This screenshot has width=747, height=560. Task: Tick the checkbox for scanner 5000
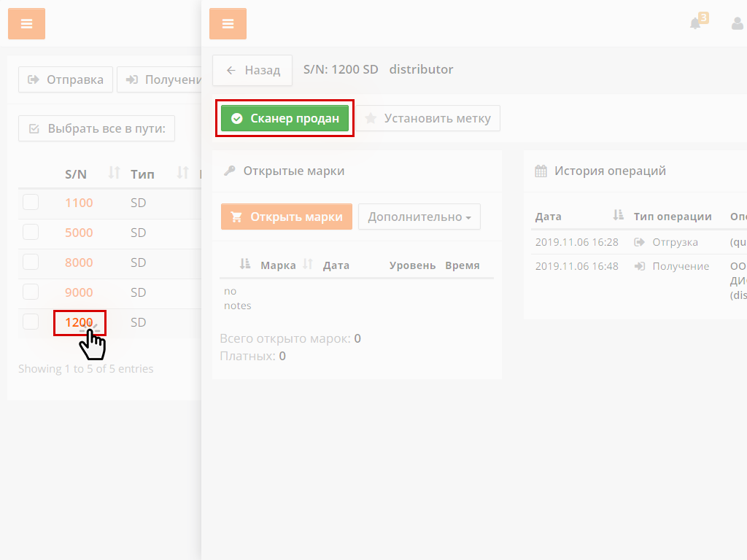pyautogui.click(x=31, y=232)
